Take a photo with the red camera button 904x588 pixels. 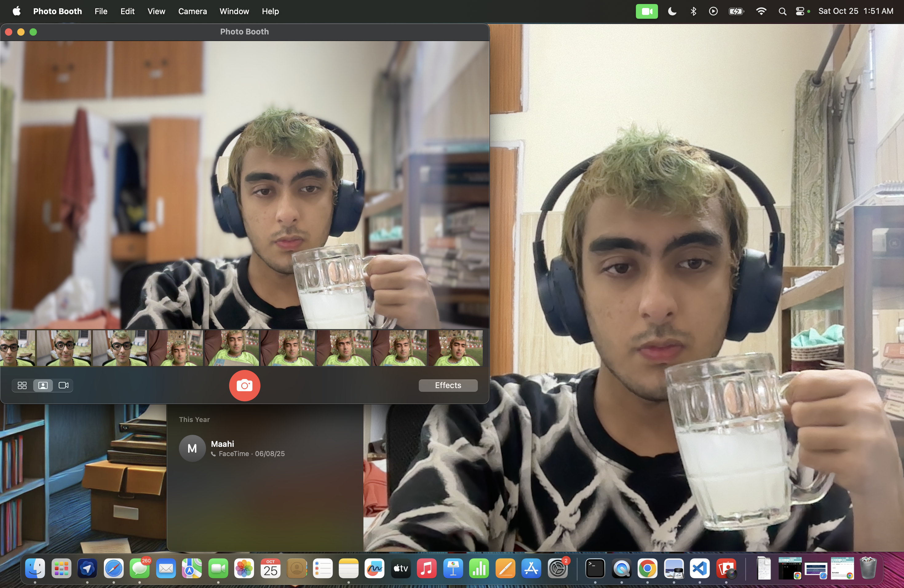(x=244, y=385)
